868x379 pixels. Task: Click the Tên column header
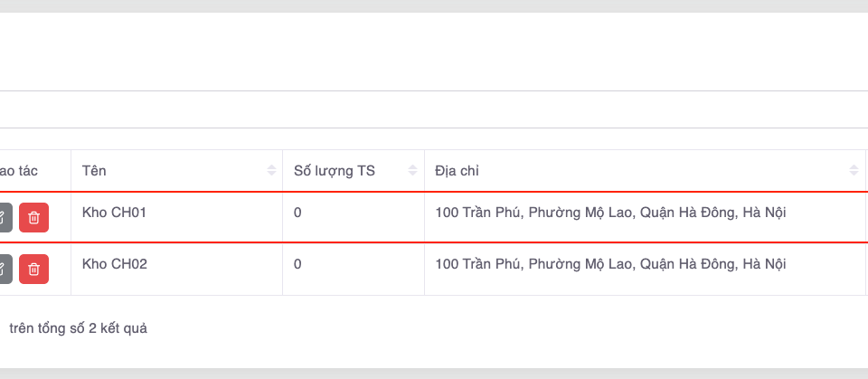pos(94,171)
